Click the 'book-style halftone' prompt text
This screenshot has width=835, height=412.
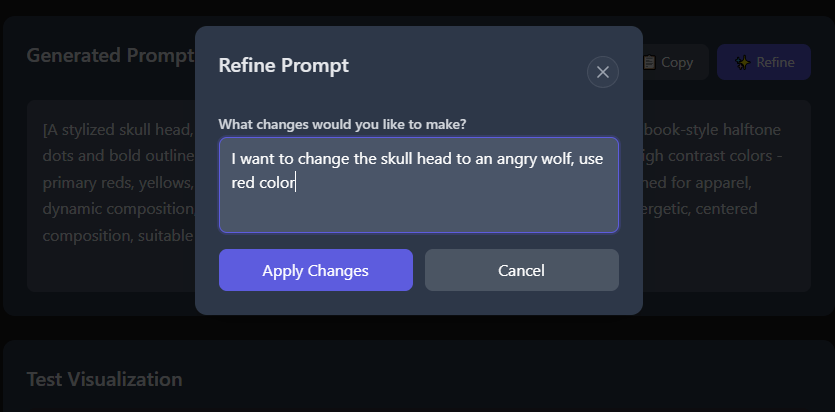712,129
